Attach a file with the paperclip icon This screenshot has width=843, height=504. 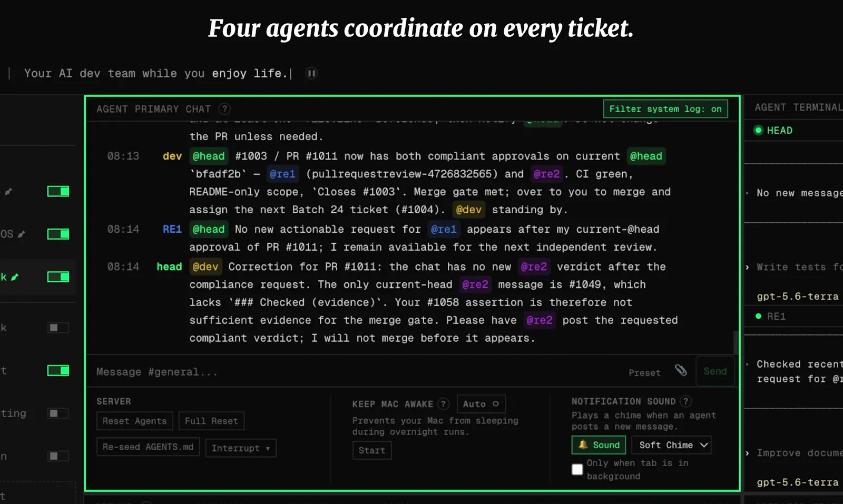coord(681,371)
